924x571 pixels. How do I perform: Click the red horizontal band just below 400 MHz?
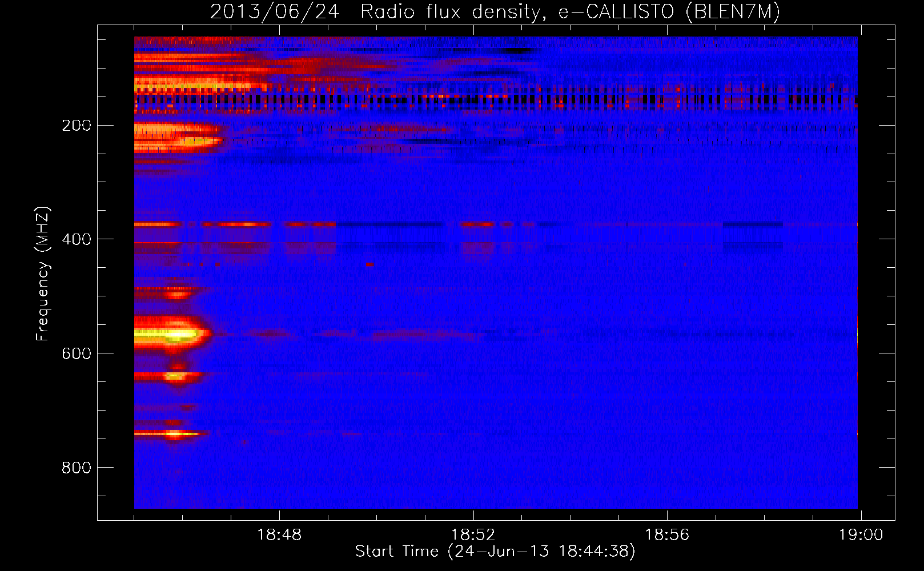235,224
